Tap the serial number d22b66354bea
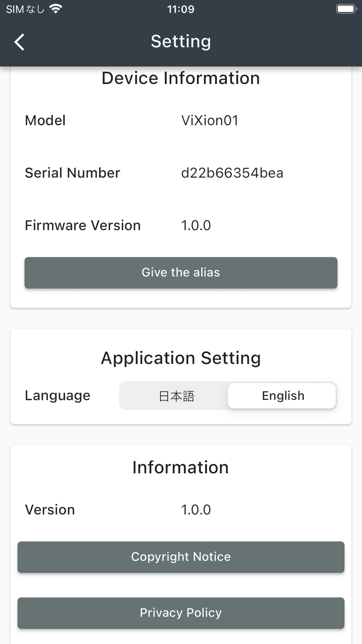362x644 pixels. [232, 173]
